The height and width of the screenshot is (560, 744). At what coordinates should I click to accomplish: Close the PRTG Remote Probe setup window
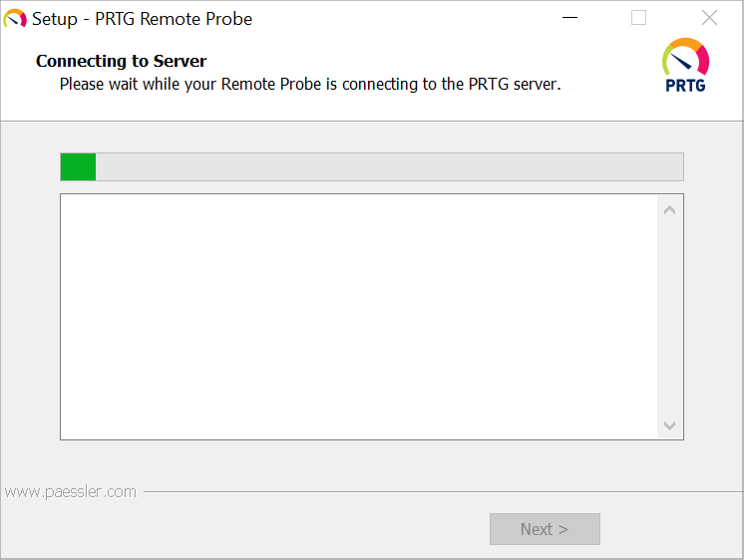709,18
